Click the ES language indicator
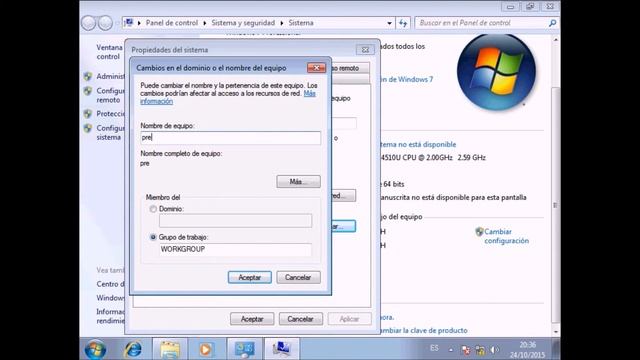This screenshot has height=360, width=640. coord(434,348)
